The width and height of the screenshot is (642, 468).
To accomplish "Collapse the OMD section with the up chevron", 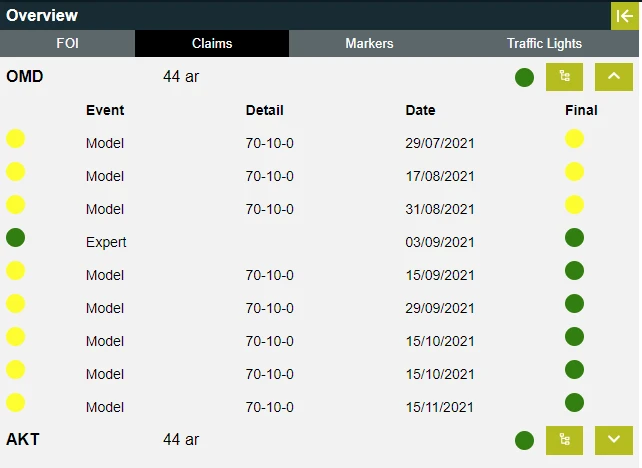I will [x=614, y=77].
